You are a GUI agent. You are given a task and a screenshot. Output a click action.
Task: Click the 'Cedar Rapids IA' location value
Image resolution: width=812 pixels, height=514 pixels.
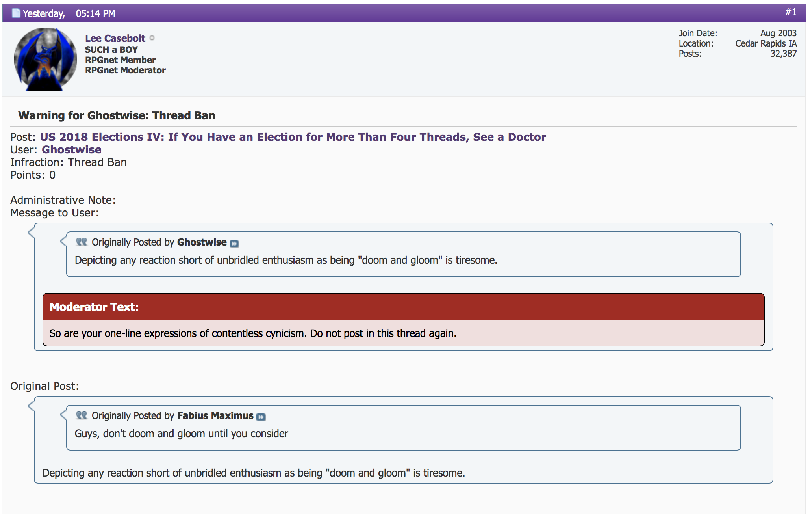pos(766,43)
